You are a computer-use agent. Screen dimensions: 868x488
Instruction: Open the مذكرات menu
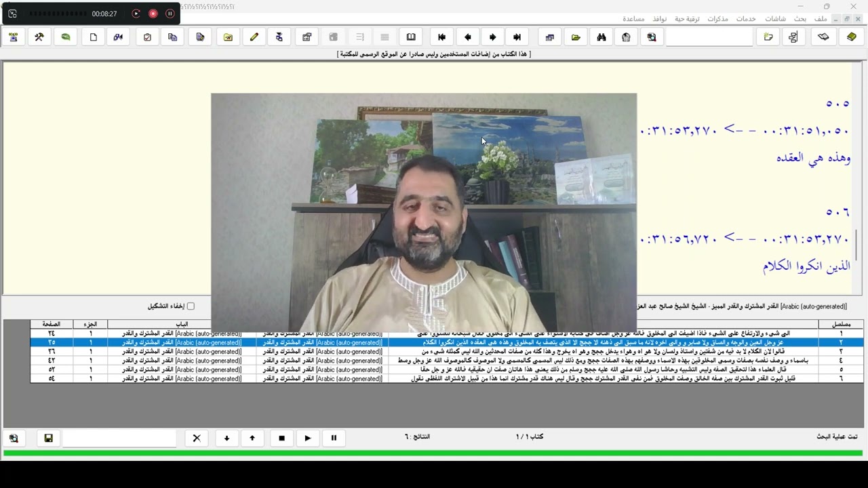(717, 19)
